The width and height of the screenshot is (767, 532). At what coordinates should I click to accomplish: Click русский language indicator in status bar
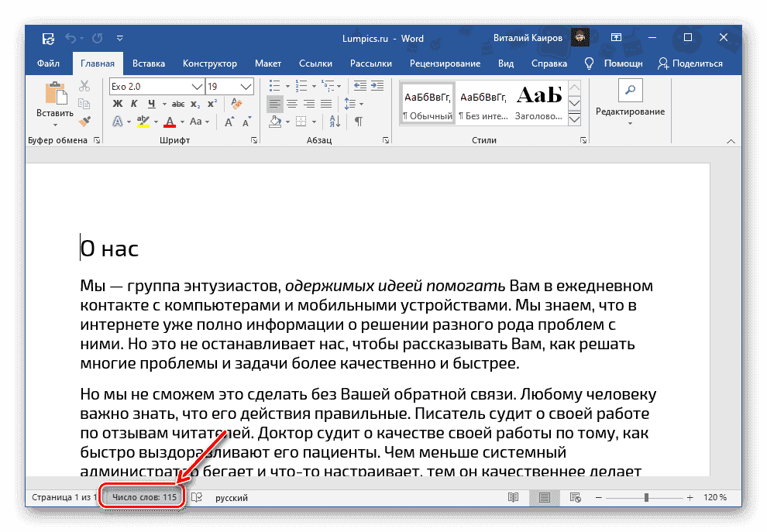pos(231,497)
